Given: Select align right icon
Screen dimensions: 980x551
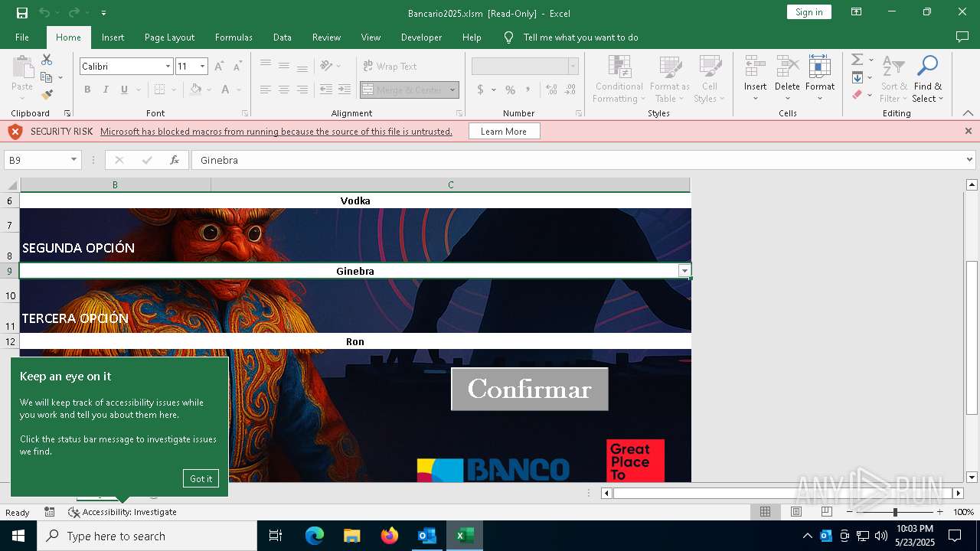Looking at the screenshot, I should 302,90.
